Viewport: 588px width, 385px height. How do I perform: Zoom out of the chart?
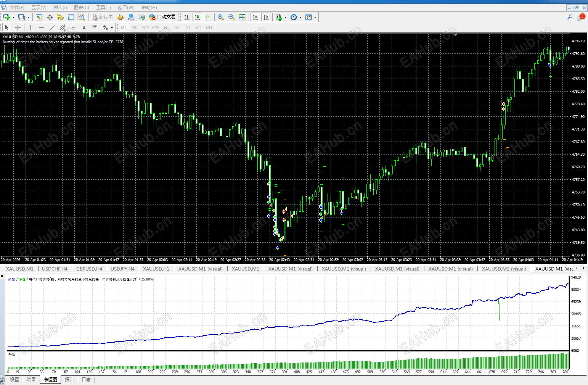[231, 17]
